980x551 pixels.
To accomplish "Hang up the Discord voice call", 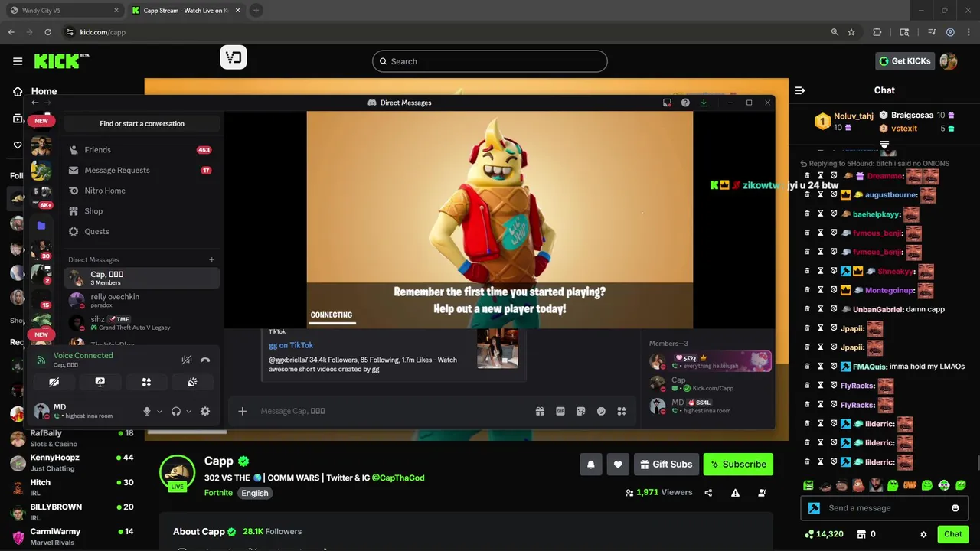I will click(205, 360).
